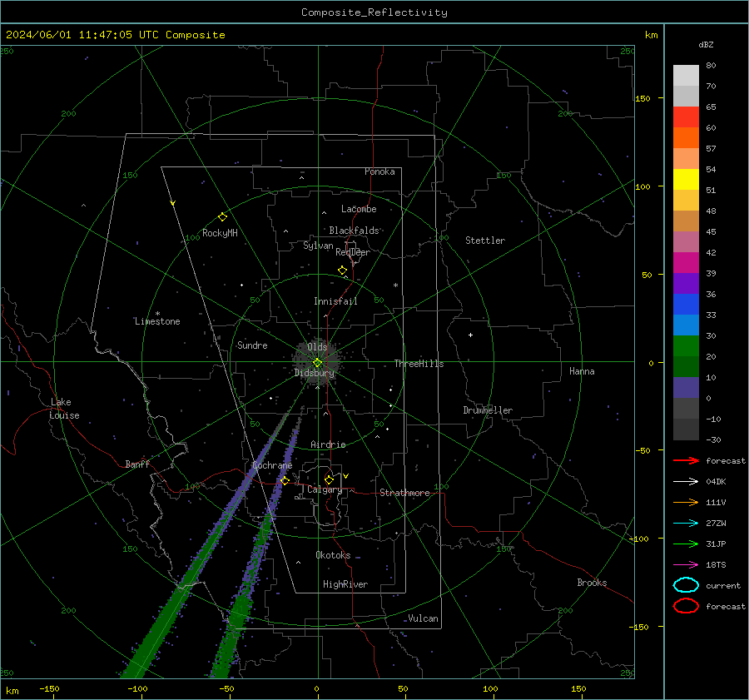Image resolution: width=749 pixels, height=700 pixels.
Task: Click the Okotoks city label
Action: (x=333, y=554)
